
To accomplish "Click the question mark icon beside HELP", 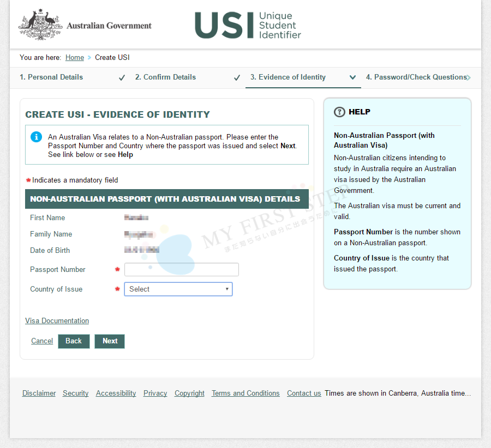I will (x=339, y=112).
